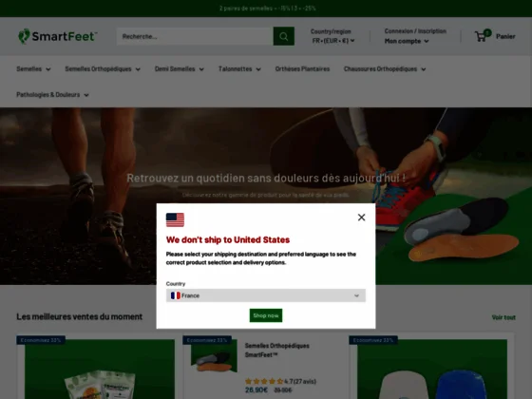Expand the Pathologies & Douleurs menu
The image size is (532, 399).
tap(52, 95)
